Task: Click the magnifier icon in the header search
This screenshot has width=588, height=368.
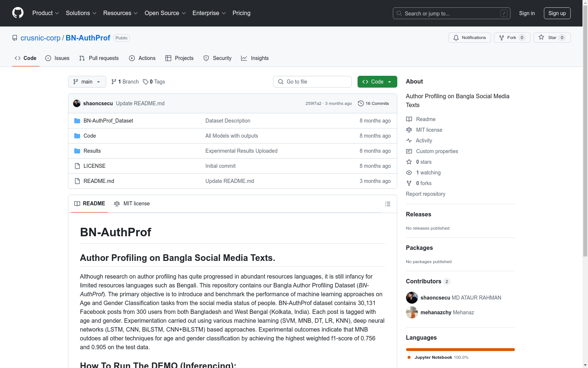Action: (x=399, y=13)
